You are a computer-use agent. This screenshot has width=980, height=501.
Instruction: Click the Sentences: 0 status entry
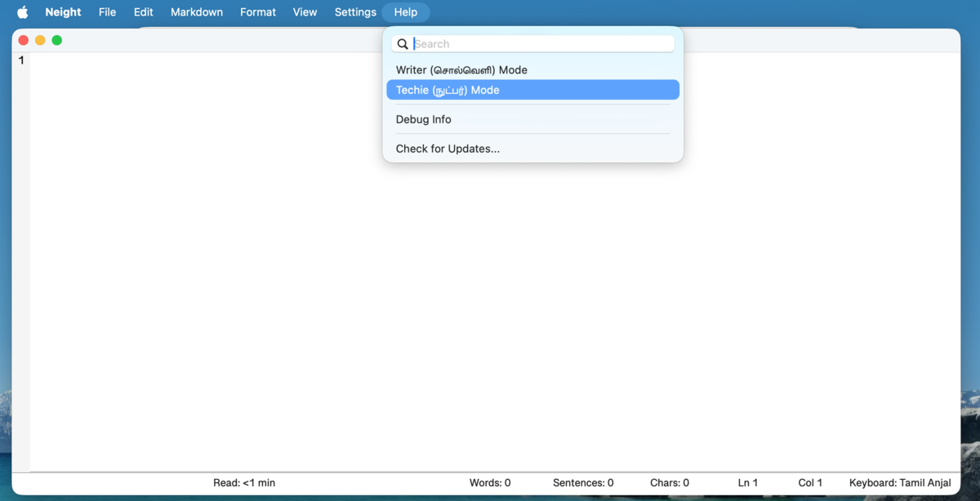[583, 483]
